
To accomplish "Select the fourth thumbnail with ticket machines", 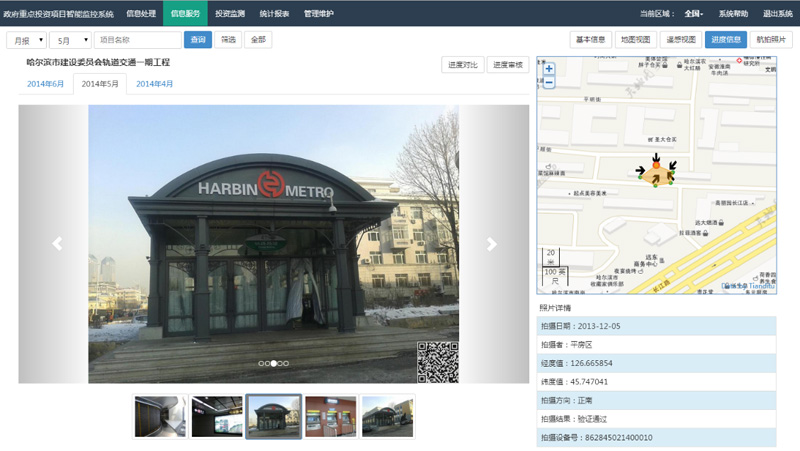I will click(331, 416).
